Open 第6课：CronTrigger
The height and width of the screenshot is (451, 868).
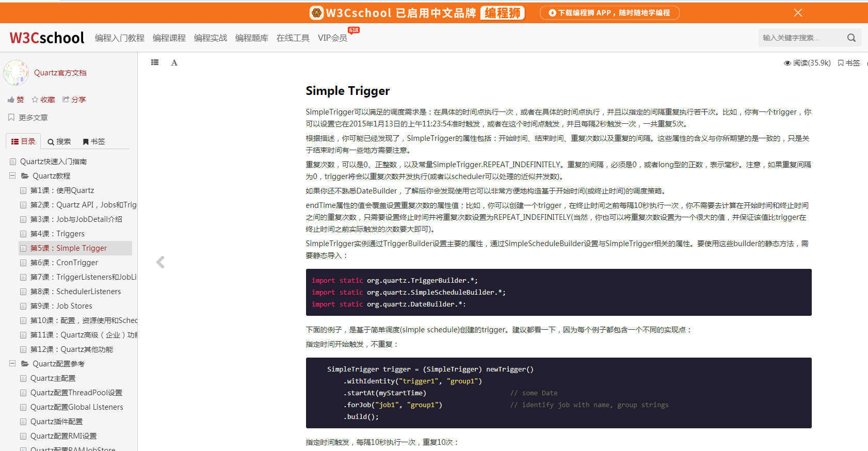64,263
